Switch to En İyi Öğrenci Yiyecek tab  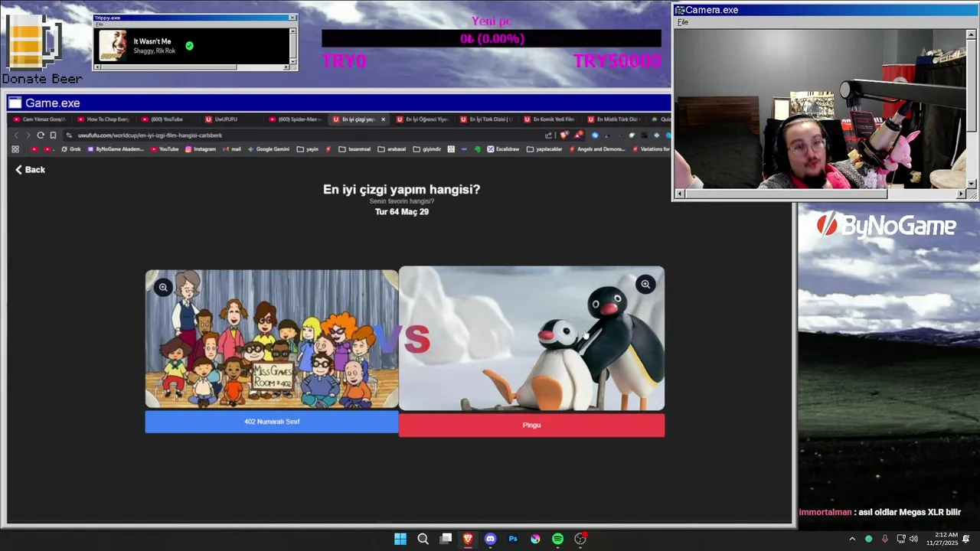click(423, 119)
